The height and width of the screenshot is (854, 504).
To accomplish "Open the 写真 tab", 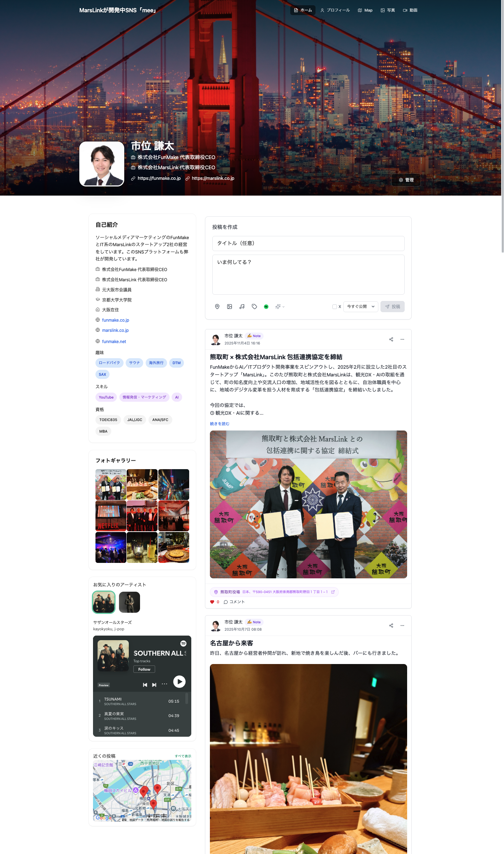I will click(x=387, y=10).
